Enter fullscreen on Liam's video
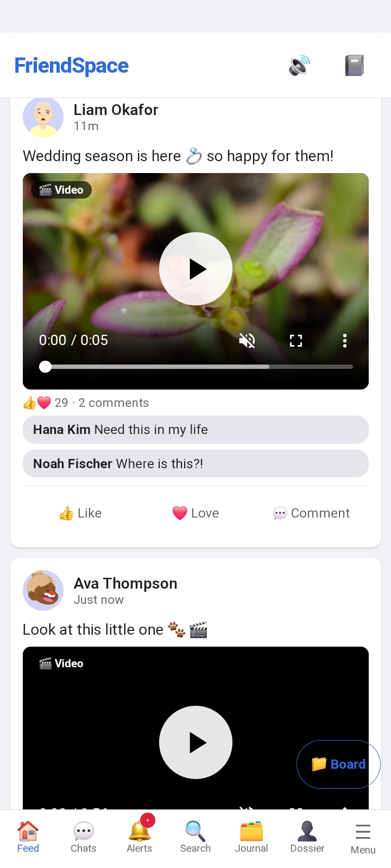Screen dimensions: 391x868 (x=296, y=341)
